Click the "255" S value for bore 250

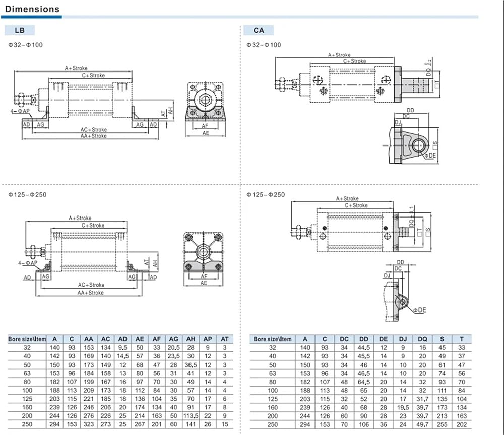tap(443, 424)
